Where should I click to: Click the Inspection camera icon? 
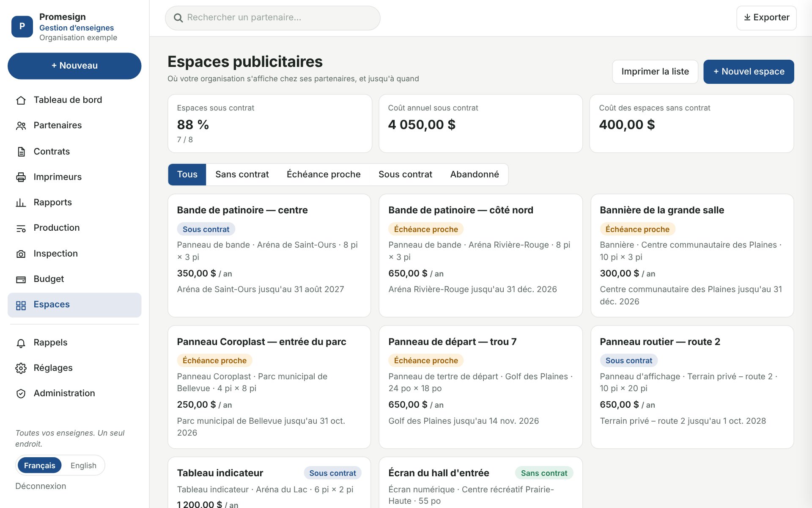pos(21,254)
